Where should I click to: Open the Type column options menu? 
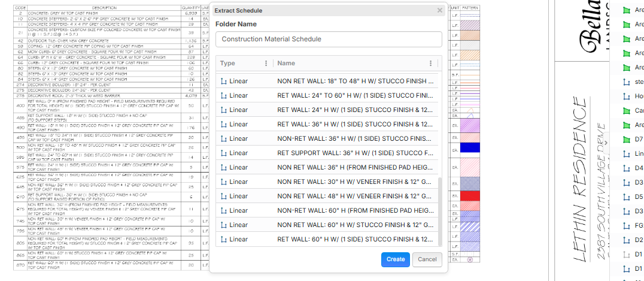point(266,64)
